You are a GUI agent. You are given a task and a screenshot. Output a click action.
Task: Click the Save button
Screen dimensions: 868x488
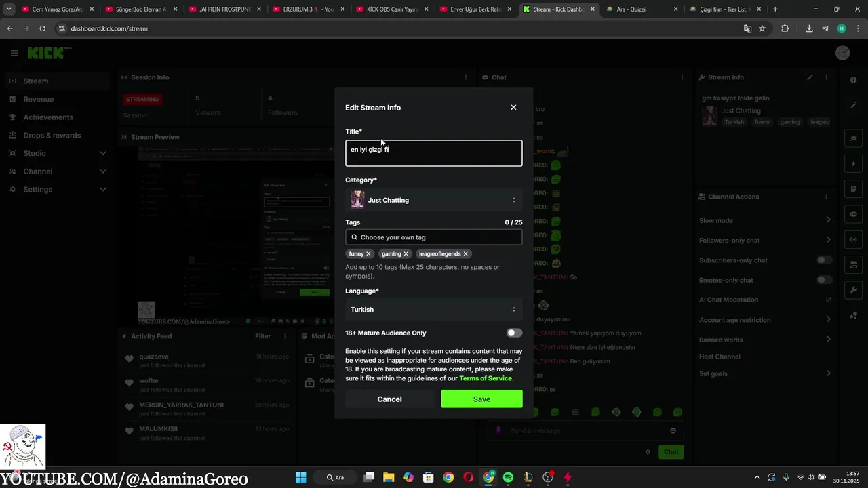(481, 399)
